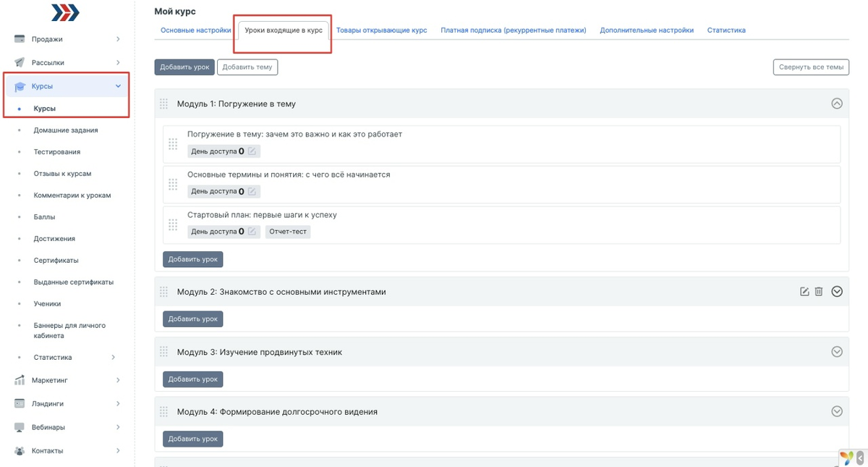Expand Модуль 3 with circle chevron
The height and width of the screenshot is (467, 868).
tap(837, 352)
